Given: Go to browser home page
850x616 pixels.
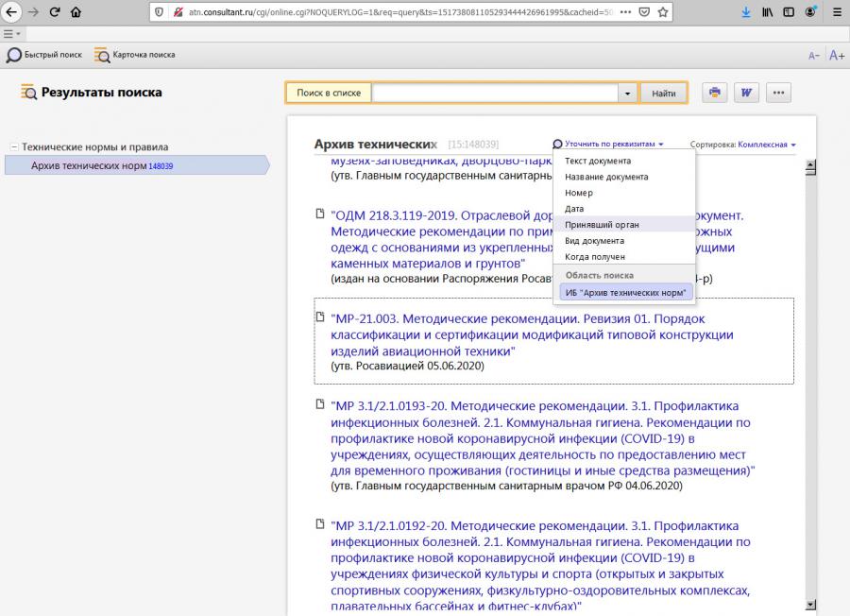Looking at the screenshot, I should pyautogui.click(x=76, y=12).
